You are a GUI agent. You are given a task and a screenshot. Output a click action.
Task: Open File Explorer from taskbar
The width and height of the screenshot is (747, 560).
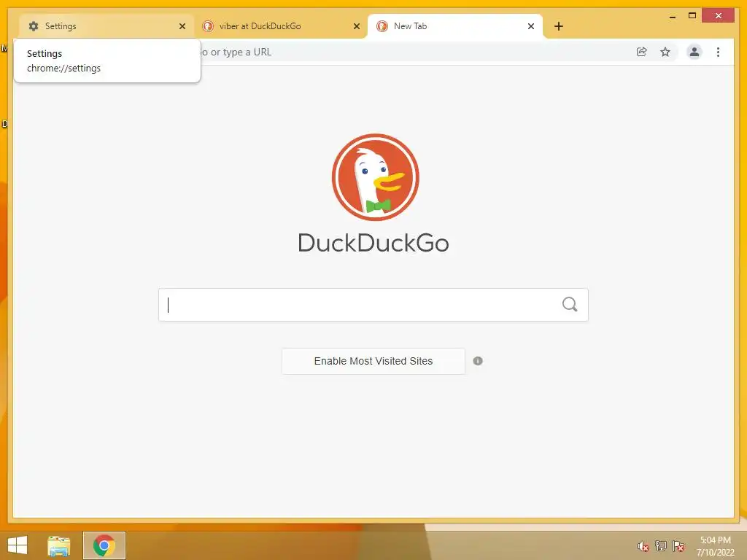tap(58, 545)
